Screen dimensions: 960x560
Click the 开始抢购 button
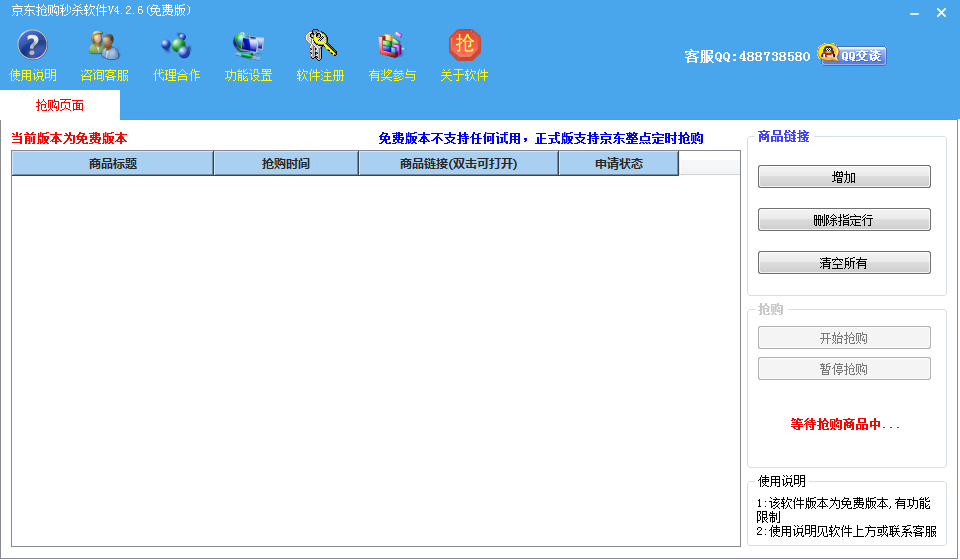[844, 338]
